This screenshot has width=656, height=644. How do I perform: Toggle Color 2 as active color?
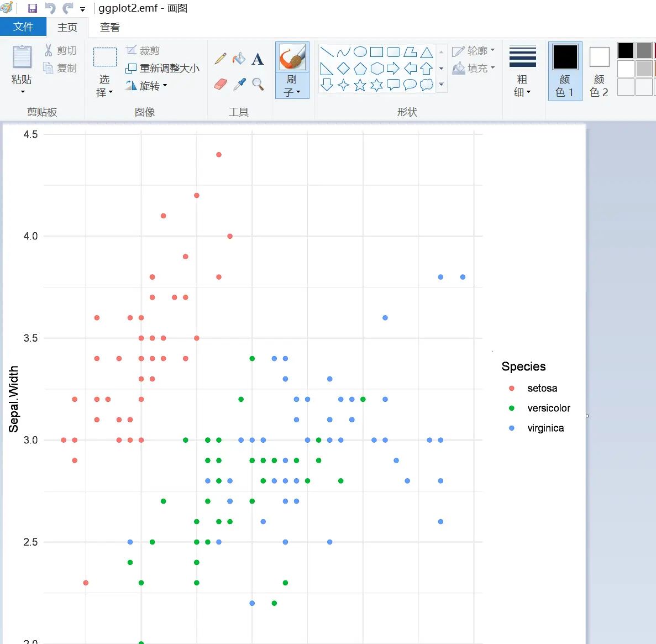click(x=599, y=71)
